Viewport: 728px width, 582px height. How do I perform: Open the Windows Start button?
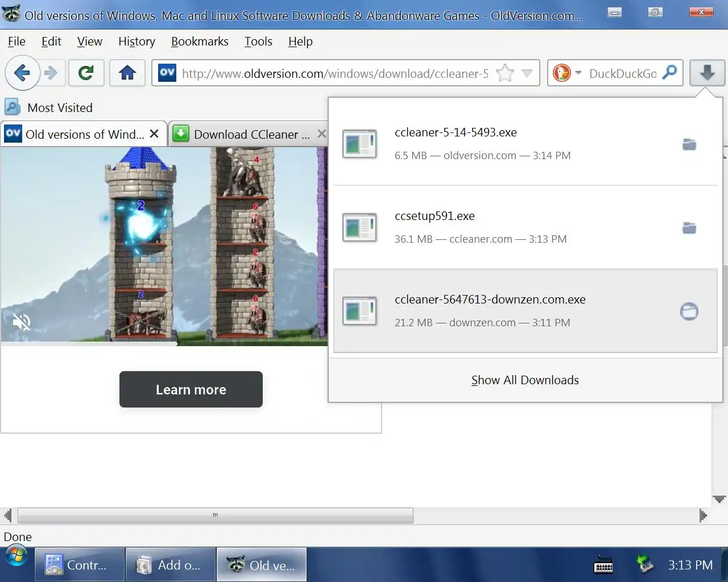click(x=16, y=556)
